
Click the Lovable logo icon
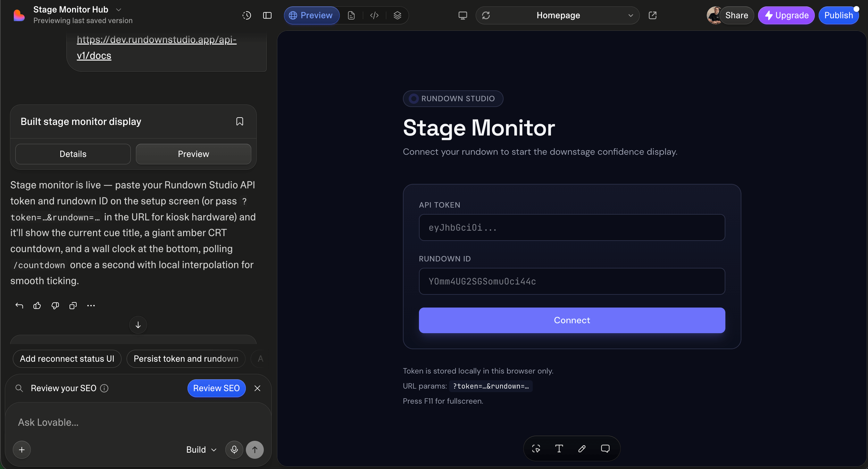click(x=19, y=15)
